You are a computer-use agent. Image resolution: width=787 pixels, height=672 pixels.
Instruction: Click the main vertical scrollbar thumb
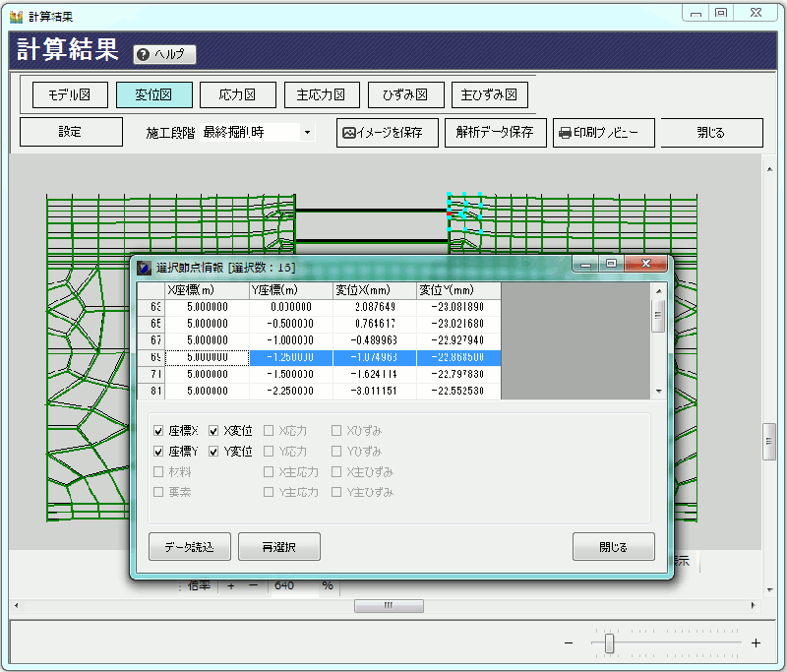click(769, 442)
